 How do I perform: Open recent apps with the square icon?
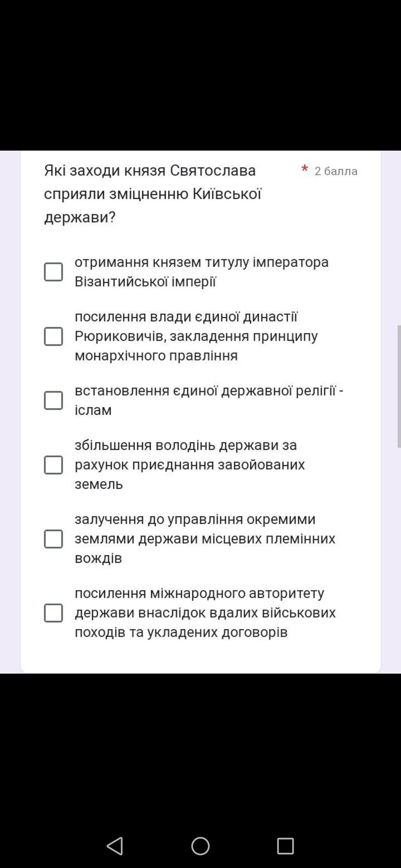tap(286, 846)
